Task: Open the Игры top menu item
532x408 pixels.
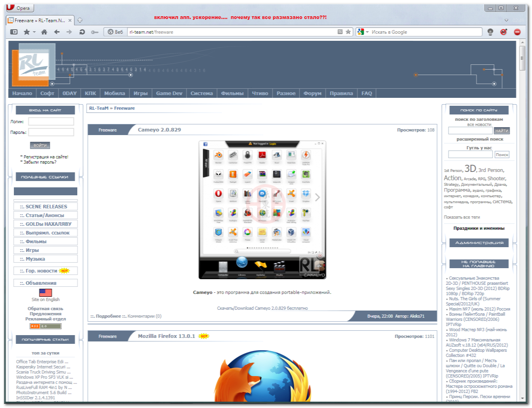Action: point(141,93)
